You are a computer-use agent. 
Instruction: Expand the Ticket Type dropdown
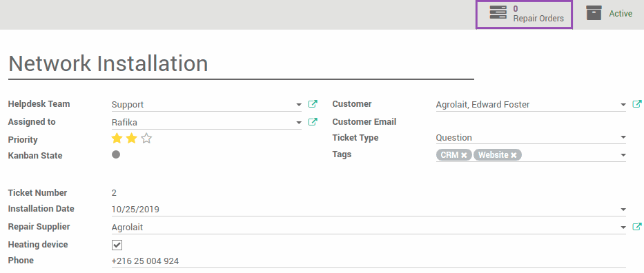coord(623,137)
